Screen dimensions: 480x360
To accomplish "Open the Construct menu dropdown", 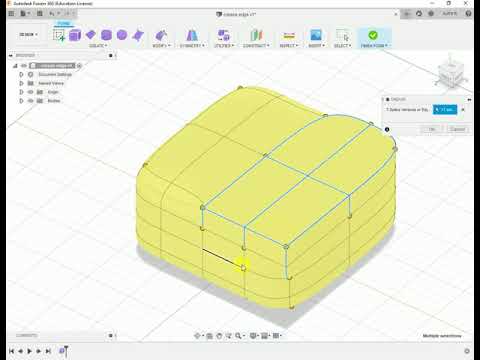I will (256, 45).
